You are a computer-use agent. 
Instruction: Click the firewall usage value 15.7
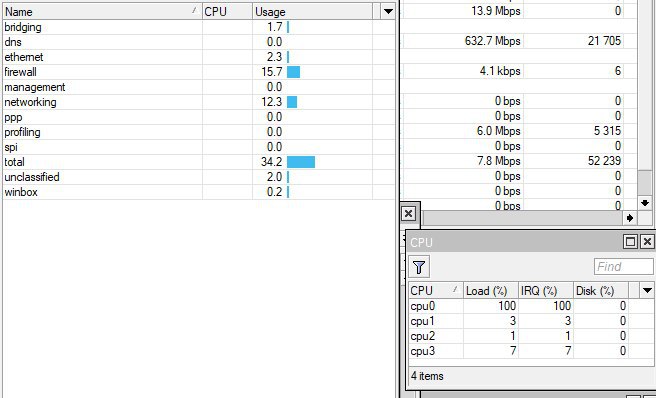(x=272, y=72)
